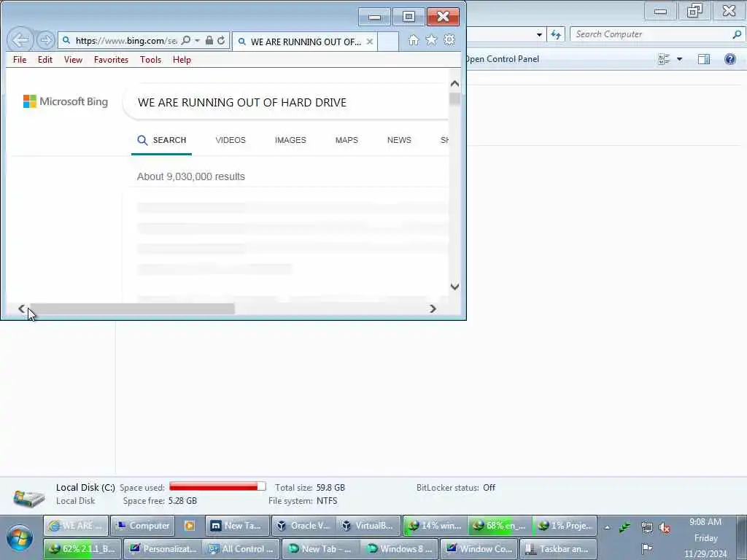
Task: Open the media player taskbar icon
Action: coord(190,526)
